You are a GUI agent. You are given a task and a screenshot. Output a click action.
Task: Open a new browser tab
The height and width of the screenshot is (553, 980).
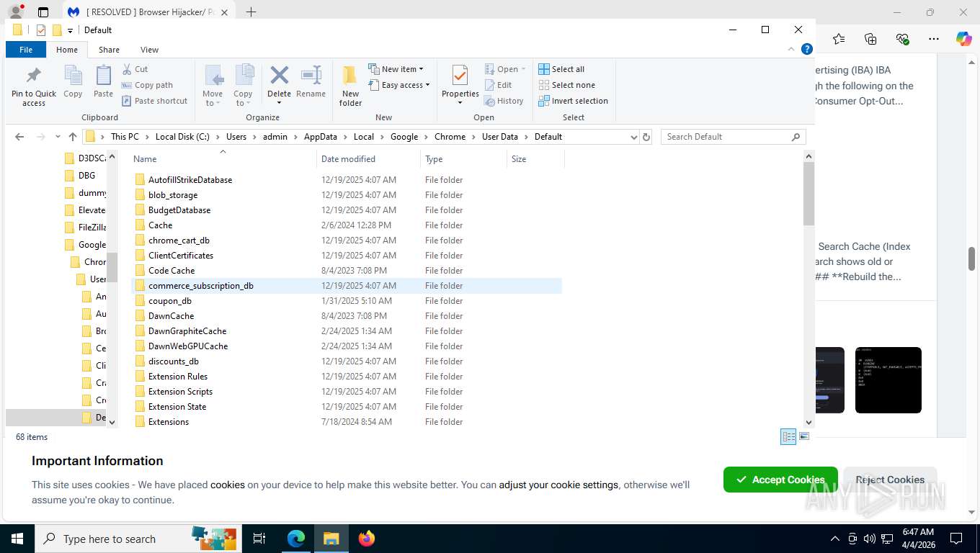pyautogui.click(x=251, y=12)
